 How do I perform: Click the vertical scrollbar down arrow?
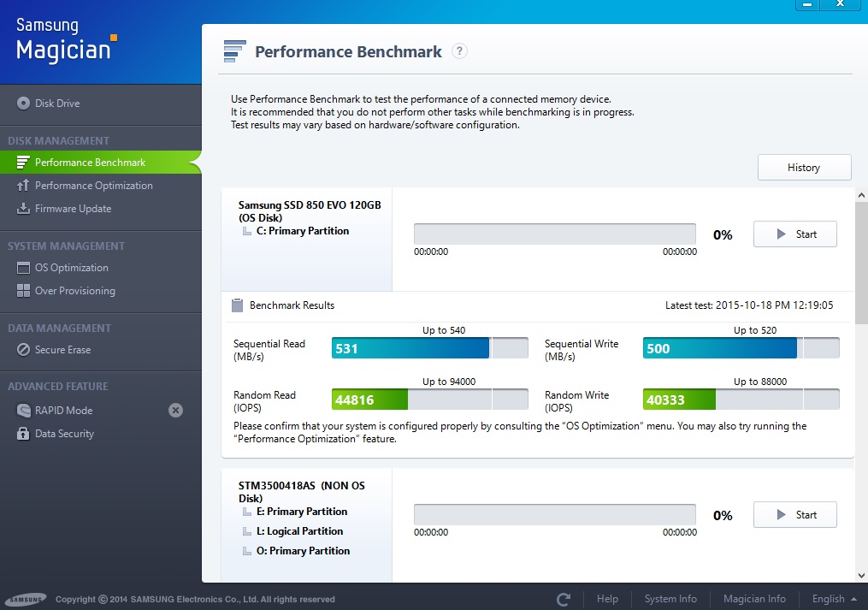click(861, 575)
